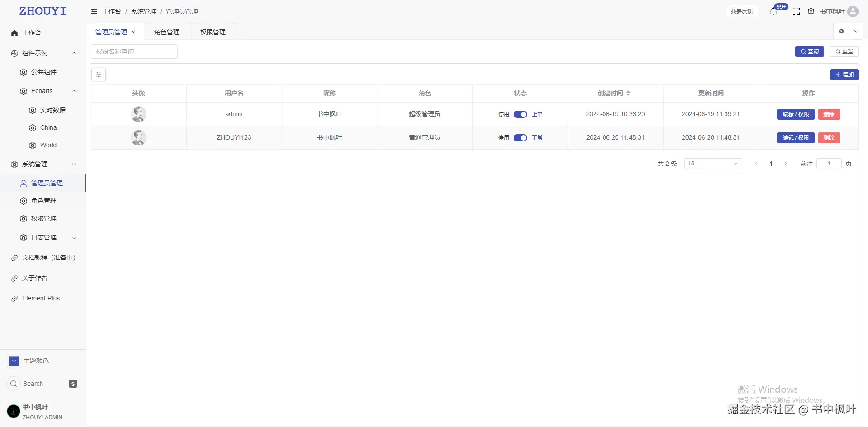The height and width of the screenshot is (427, 868).
Task: Toggle fullscreen mode icon
Action: [x=796, y=11]
